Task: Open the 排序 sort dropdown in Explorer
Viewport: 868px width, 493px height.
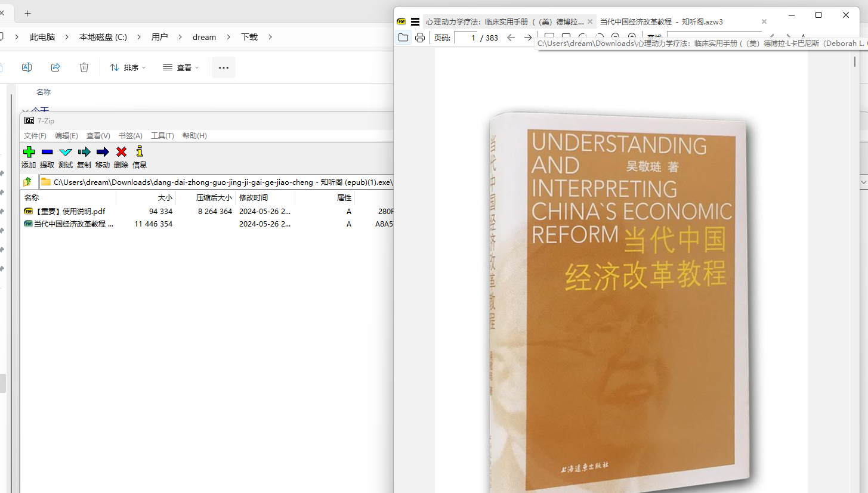Action: click(x=128, y=67)
